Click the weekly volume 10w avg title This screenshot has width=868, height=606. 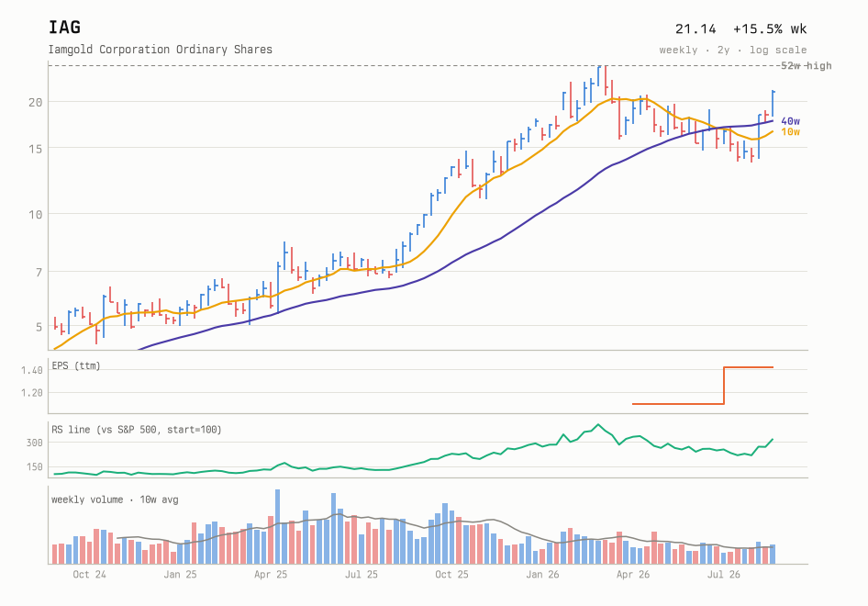coord(115,499)
